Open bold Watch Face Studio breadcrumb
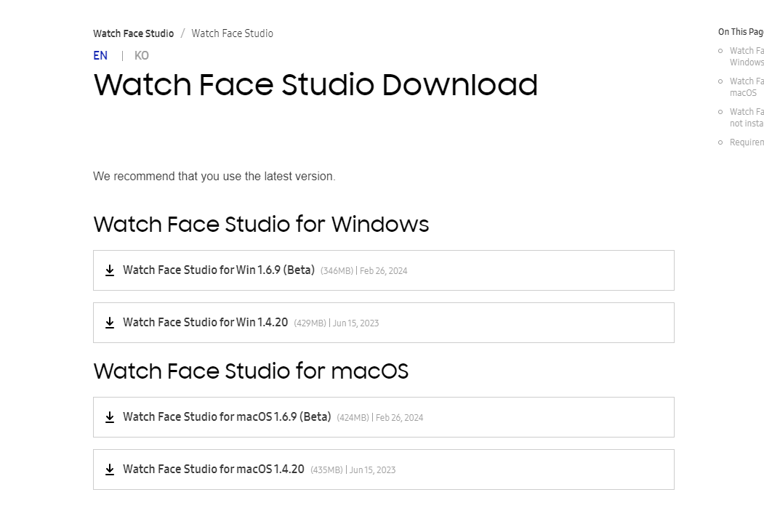Viewport: 764px width, 532px height. coord(134,33)
